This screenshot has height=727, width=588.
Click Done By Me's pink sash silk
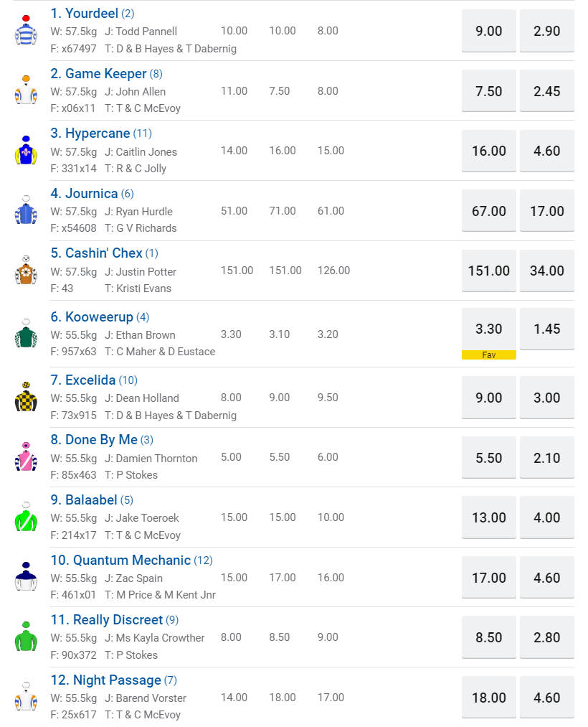pos(26,457)
